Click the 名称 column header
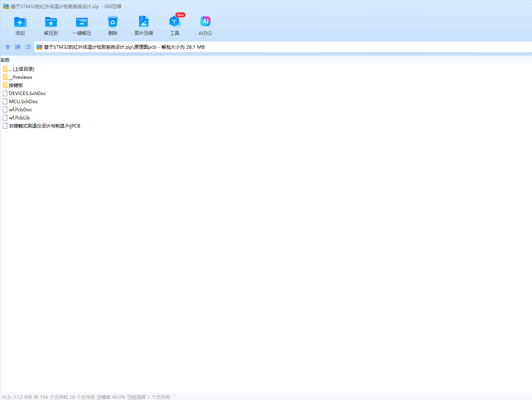Screen dimensions: 532x400 [5, 60]
